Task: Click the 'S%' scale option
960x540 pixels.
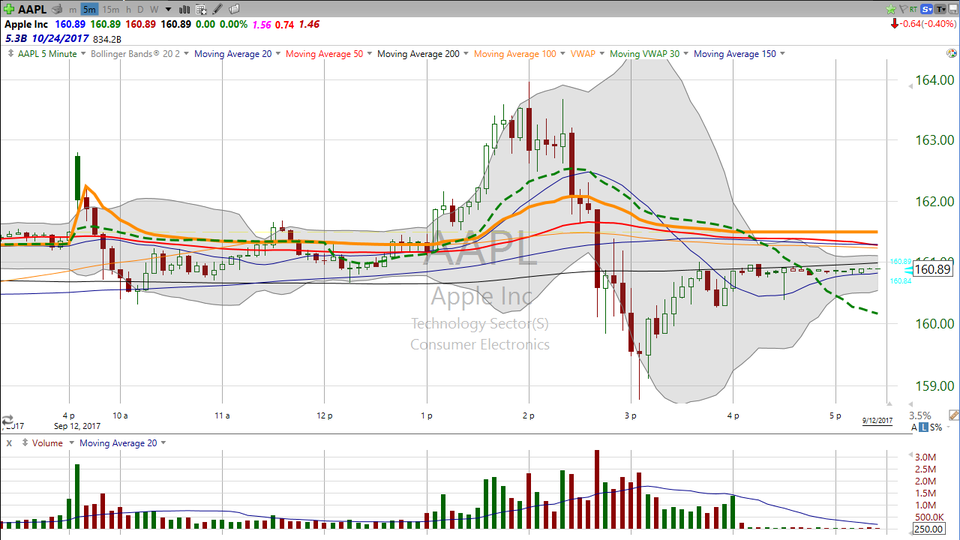Action: tap(936, 427)
